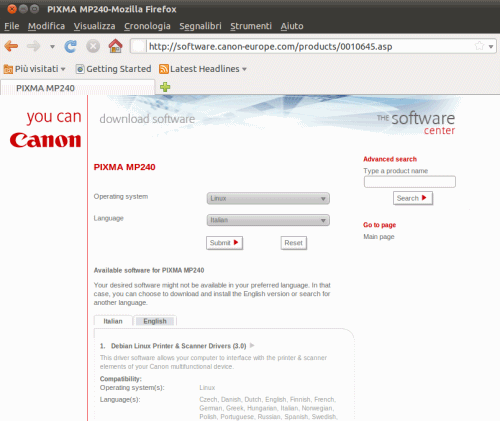Follow the Main page link
Image resolution: width=500 pixels, height=421 pixels.
pyautogui.click(x=379, y=237)
